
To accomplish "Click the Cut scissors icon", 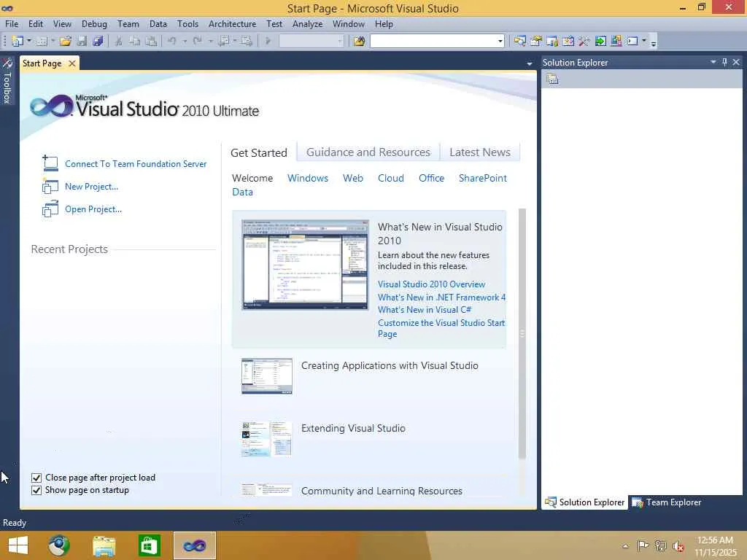I will (119, 41).
